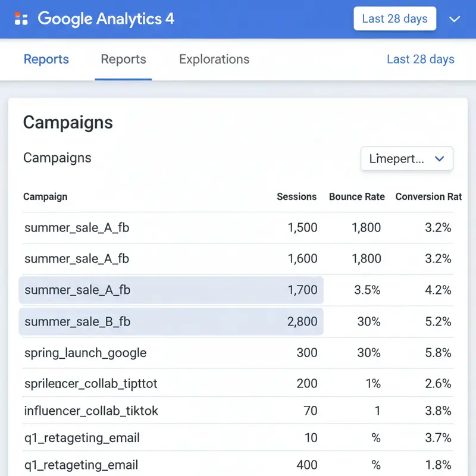This screenshot has height=476, width=476.
Task: Sort by the Conversion Rate column header
Action: click(428, 197)
